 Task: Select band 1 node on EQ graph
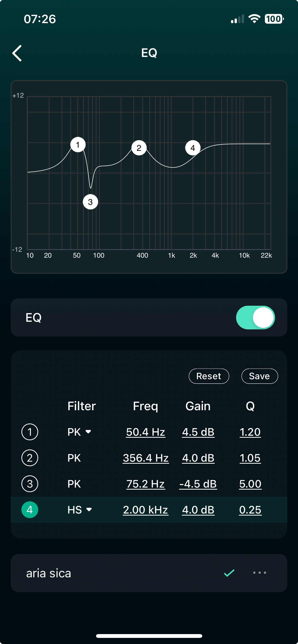(78, 145)
